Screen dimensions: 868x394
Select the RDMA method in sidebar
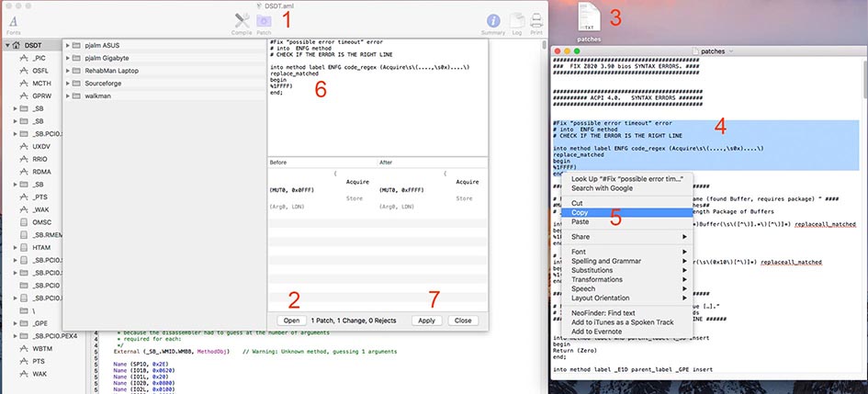[x=41, y=172]
